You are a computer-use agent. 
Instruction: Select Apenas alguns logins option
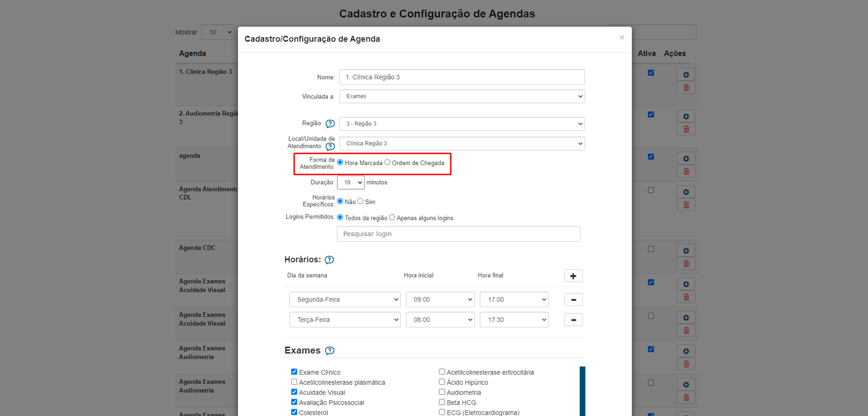392,218
